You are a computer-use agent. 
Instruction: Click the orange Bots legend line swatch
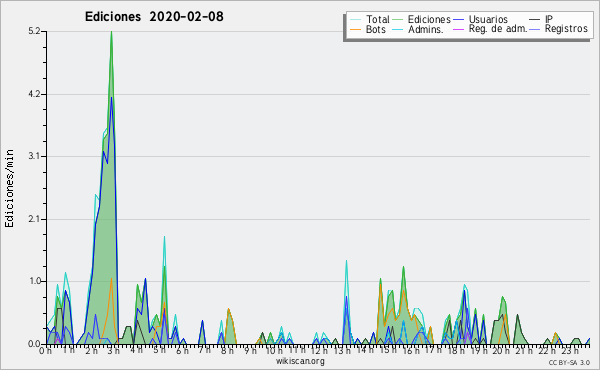pos(355,29)
